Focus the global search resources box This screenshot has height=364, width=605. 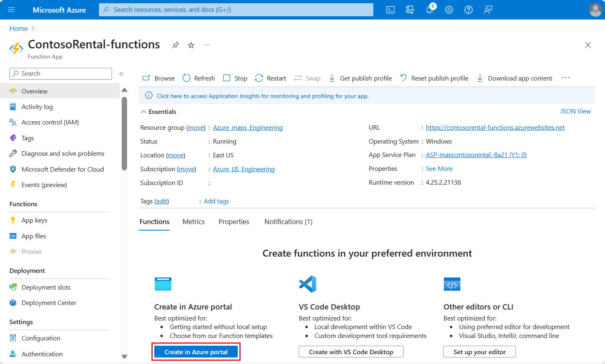(236, 10)
